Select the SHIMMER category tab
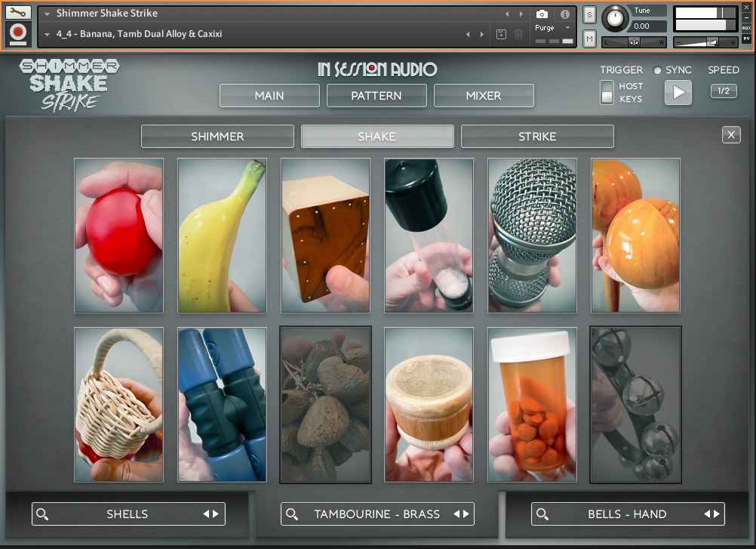Screen dimensions: 756x549 (x=217, y=137)
